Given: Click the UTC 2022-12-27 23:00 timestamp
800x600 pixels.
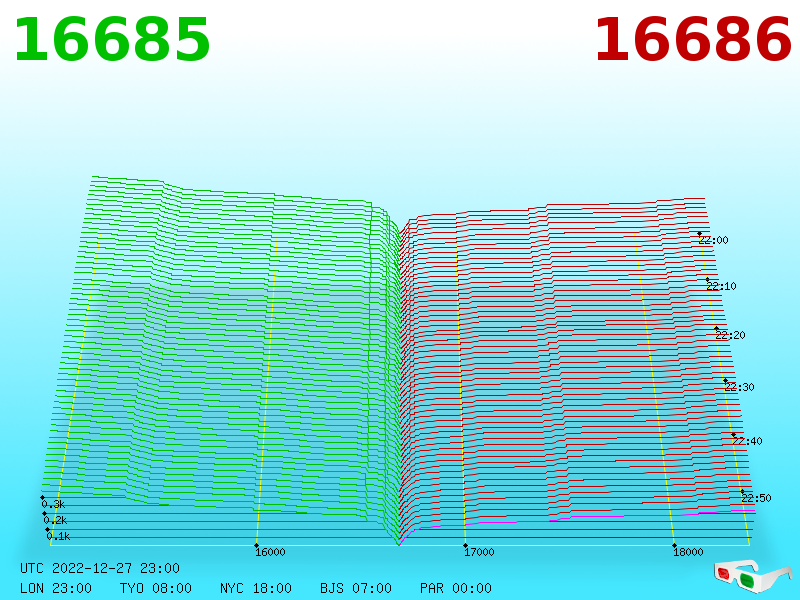Looking at the screenshot, I should point(100,568).
